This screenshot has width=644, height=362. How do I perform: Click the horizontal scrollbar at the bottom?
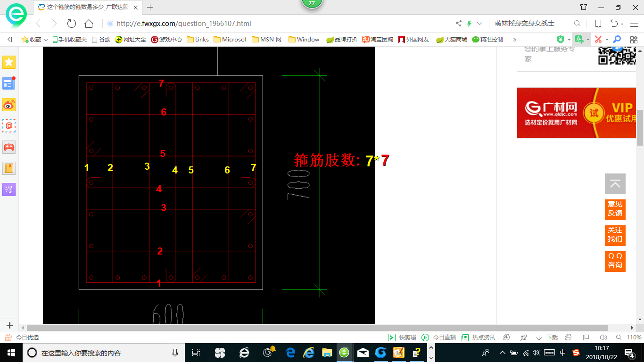point(317,328)
